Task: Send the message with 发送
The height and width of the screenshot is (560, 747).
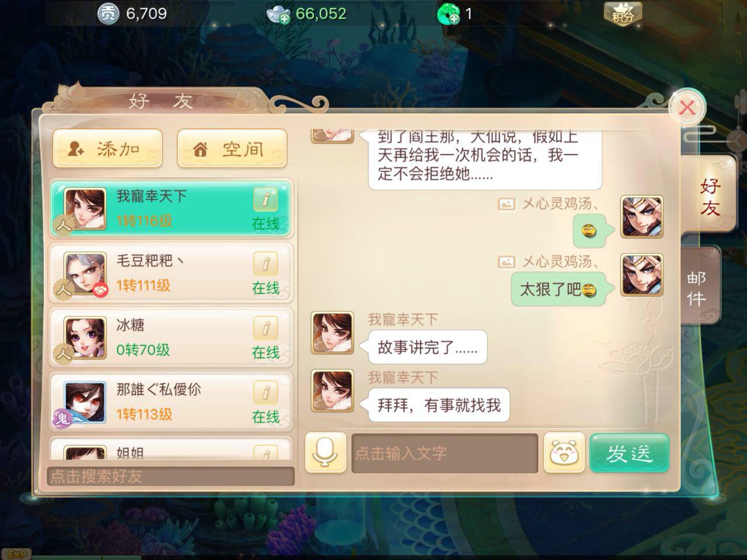Action: [x=629, y=453]
